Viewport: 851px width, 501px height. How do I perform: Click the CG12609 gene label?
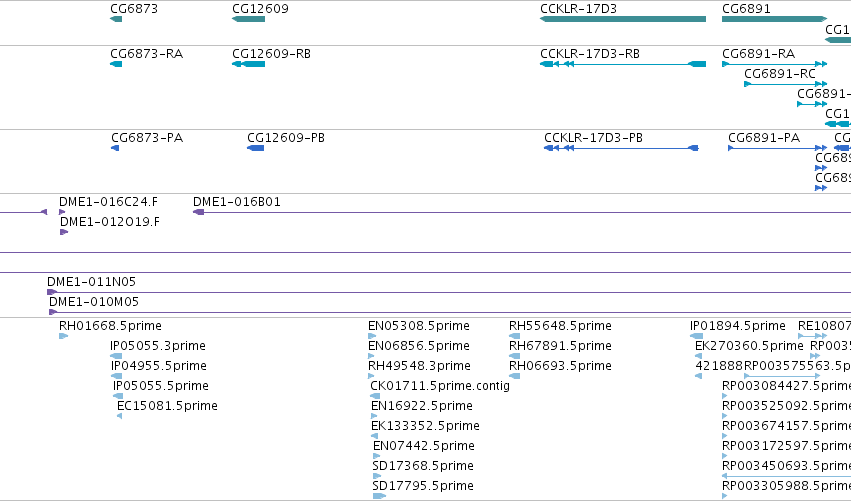click(x=260, y=9)
